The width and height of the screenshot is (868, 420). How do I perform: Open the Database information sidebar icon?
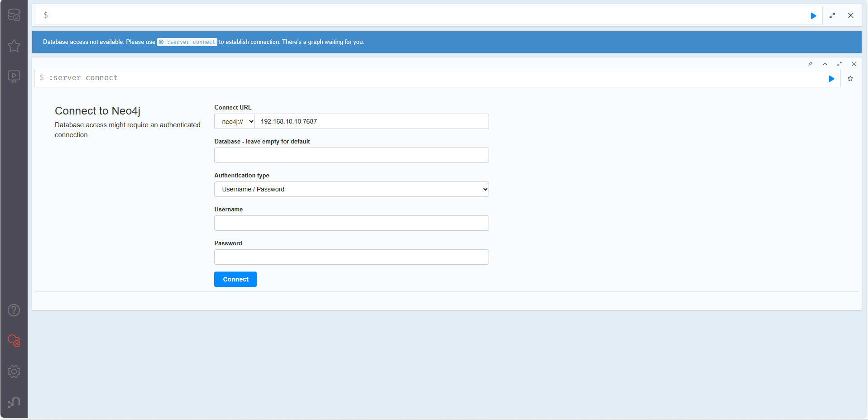pos(14,15)
